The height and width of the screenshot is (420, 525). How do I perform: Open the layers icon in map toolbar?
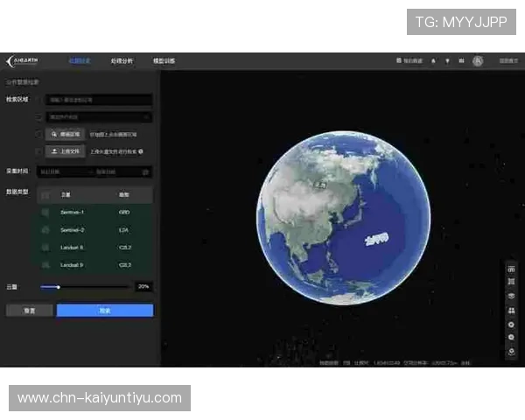[511, 296]
